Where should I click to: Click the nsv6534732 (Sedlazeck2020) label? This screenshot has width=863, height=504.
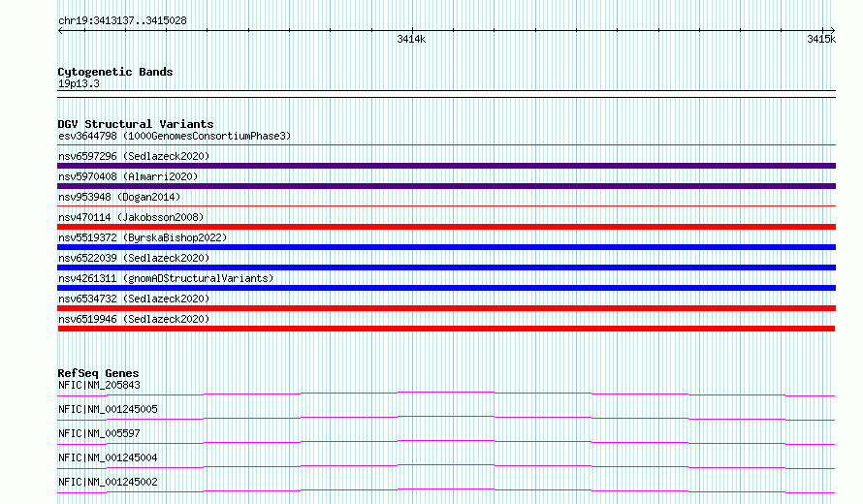134,299
